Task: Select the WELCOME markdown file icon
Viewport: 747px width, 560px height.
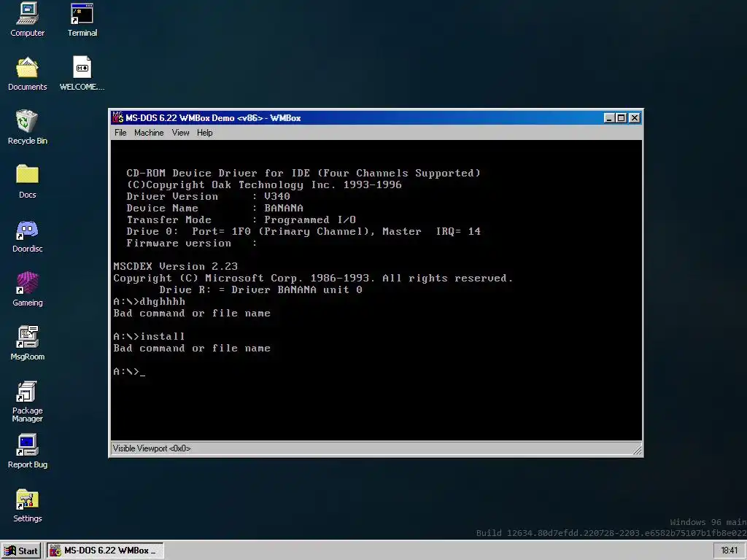Action: point(82,74)
